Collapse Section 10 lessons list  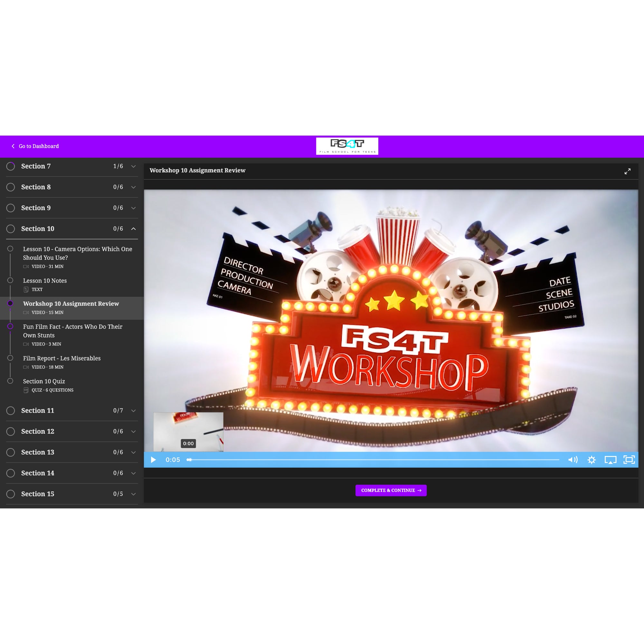click(x=133, y=229)
